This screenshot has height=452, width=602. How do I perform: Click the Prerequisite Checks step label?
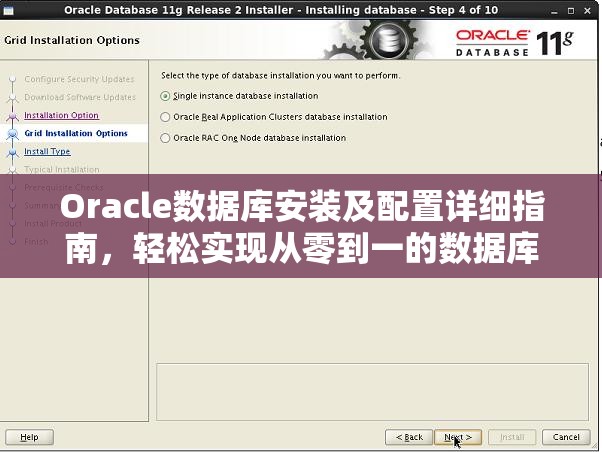click(x=64, y=187)
